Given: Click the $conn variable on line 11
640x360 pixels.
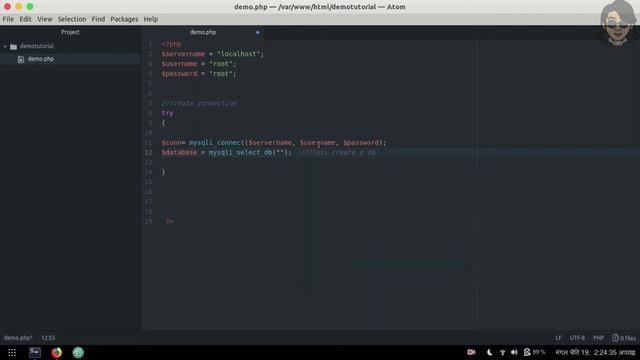Looking at the screenshot, I should (x=171, y=142).
